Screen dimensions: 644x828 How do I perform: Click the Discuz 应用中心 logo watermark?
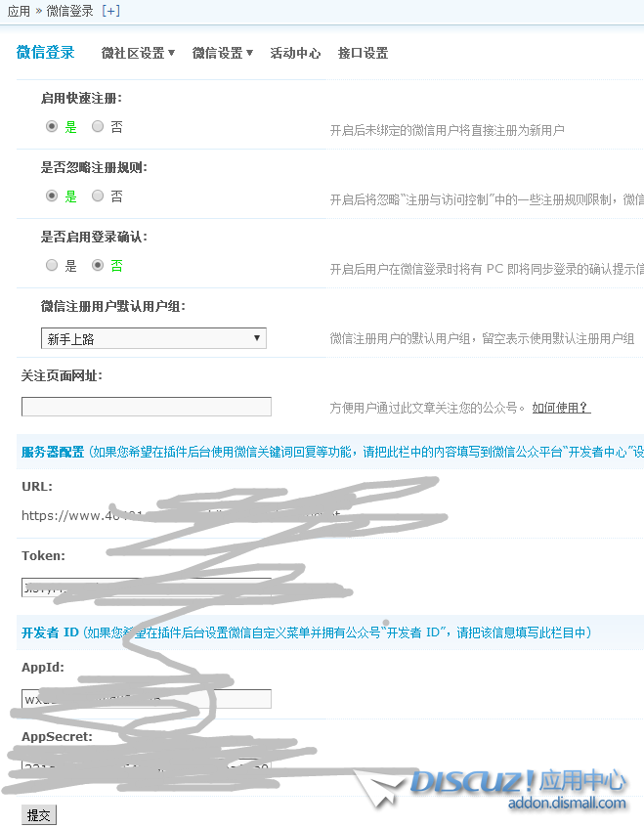click(x=518, y=788)
